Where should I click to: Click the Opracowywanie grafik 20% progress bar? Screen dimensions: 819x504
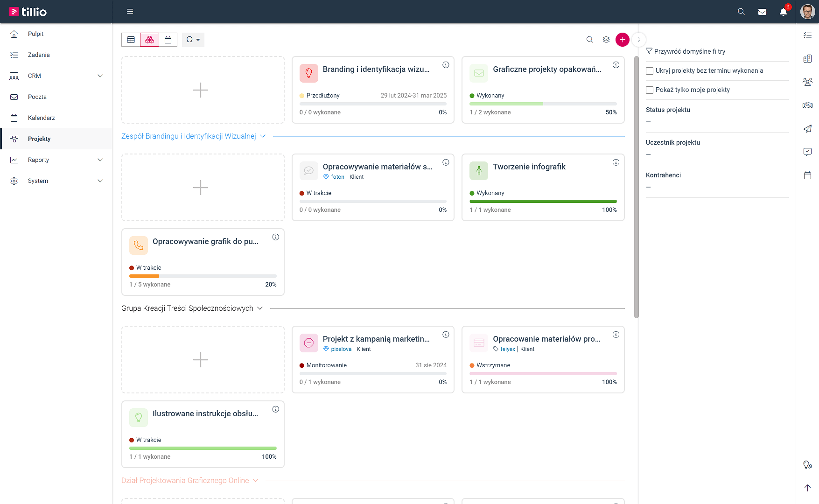tap(203, 276)
